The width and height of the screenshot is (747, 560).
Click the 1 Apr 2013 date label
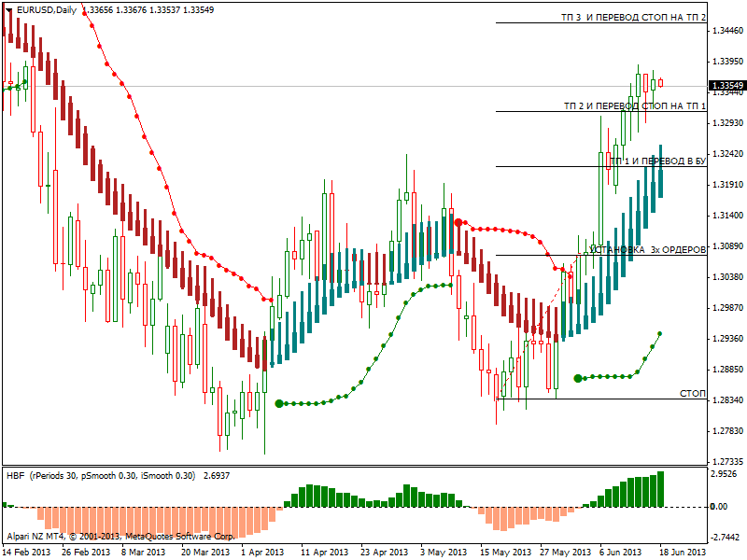tap(262, 553)
